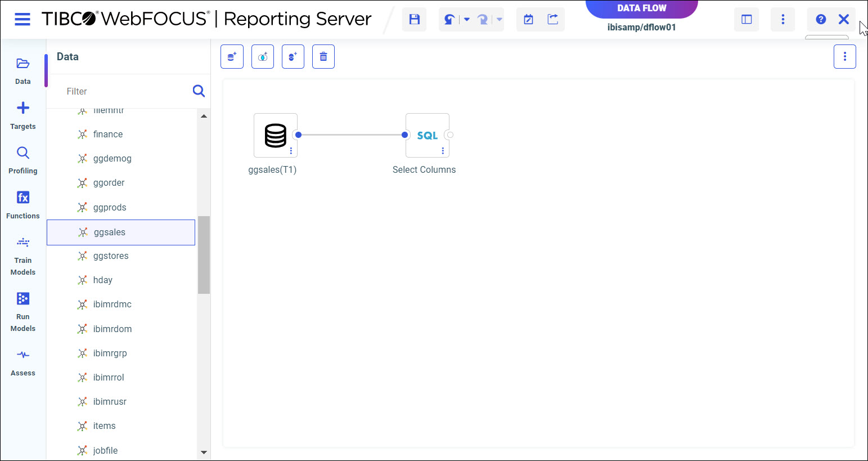Image resolution: width=868 pixels, height=461 pixels.
Task: Open the Functions sidebar tab
Action: [x=23, y=205]
